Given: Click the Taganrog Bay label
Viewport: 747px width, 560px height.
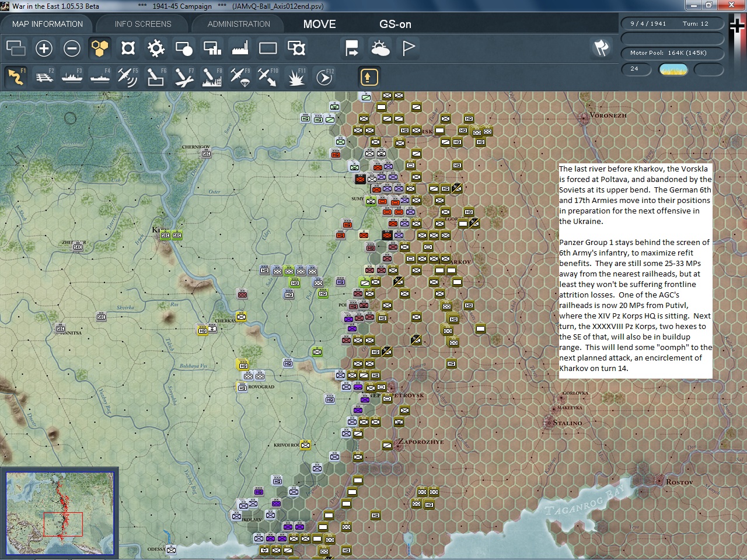Looking at the screenshot, I should 584,501.
